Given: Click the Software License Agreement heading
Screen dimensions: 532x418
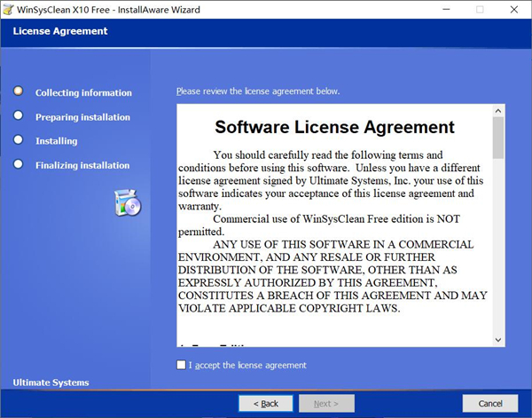Looking at the screenshot, I should (334, 127).
